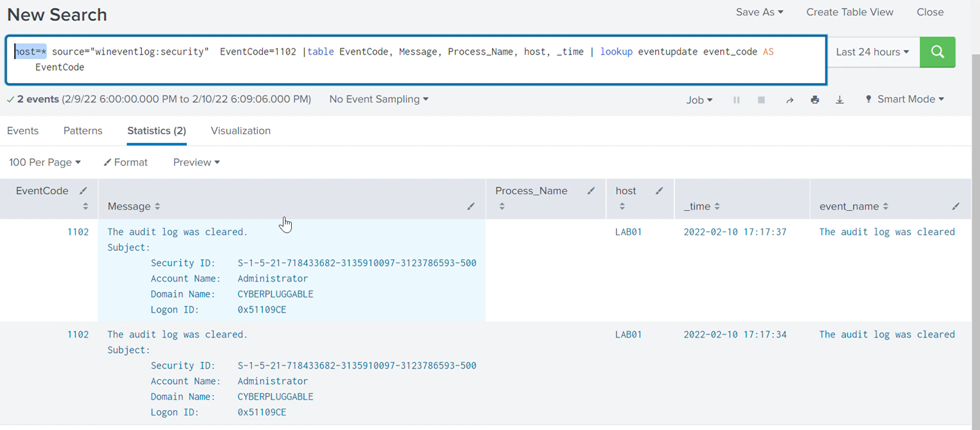The image size is (980, 430).
Task: Click EventCode 1102 in the 17:17:37 row
Action: click(x=78, y=232)
